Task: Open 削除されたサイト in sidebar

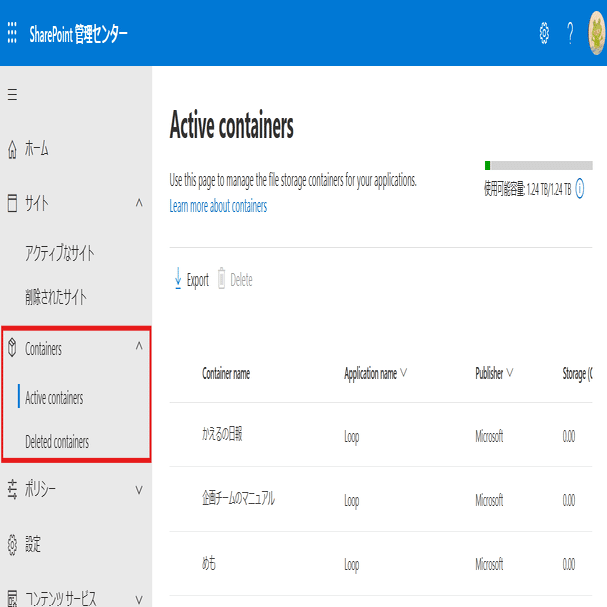Action: click(56, 297)
